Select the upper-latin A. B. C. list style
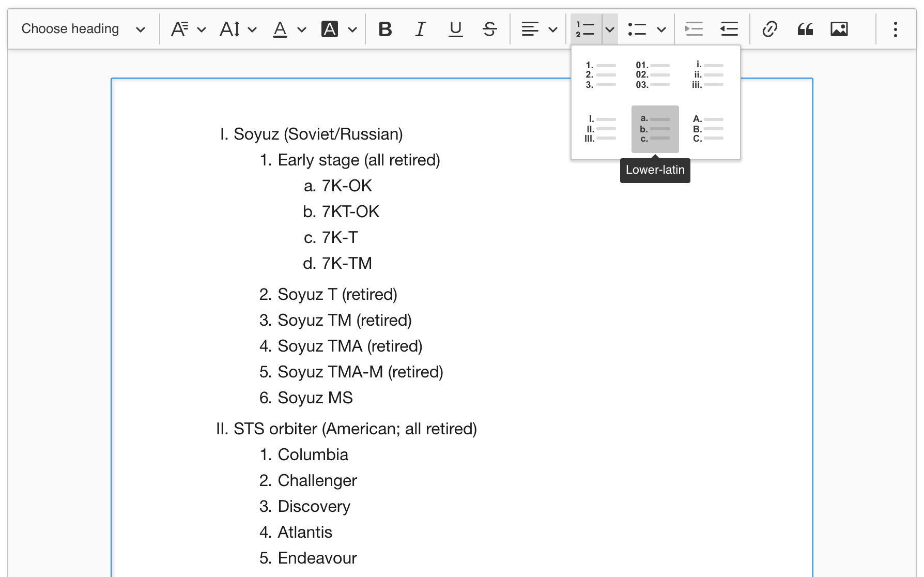924x577 pixels. pos(708,129)
